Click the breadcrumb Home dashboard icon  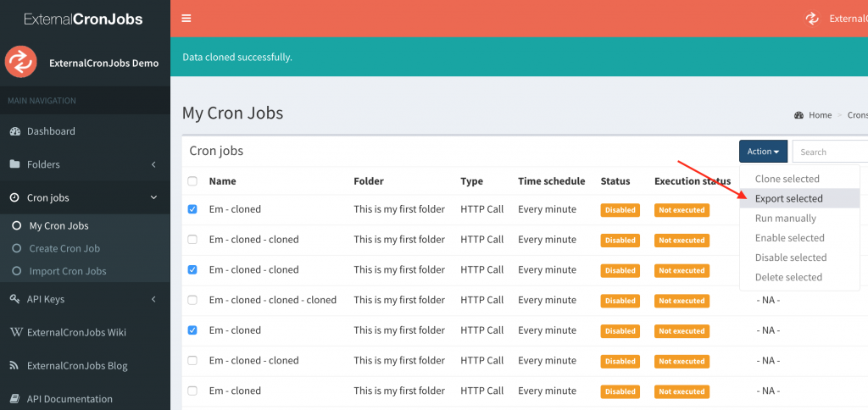point(798,115)
